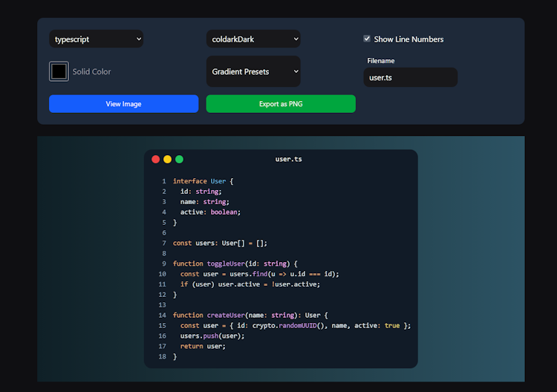
Task: Click the yellow dot in code window
Action: point(167,159)
